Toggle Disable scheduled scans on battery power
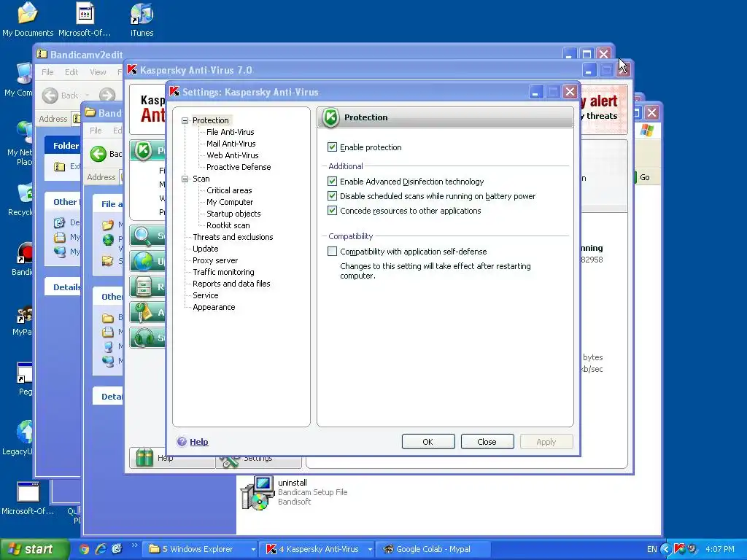Screen dimensions: 747x560 (332, 195)
